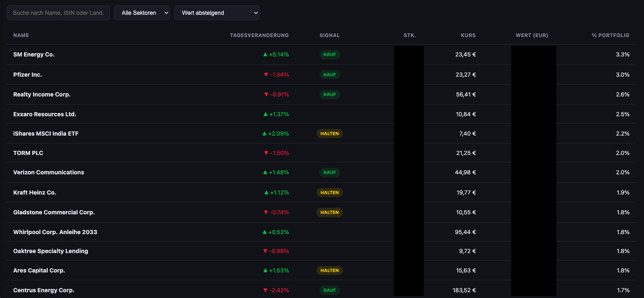Select the SM Energy Co. name
The width and height of the screenshot is (644, 298).
[34, 54]
